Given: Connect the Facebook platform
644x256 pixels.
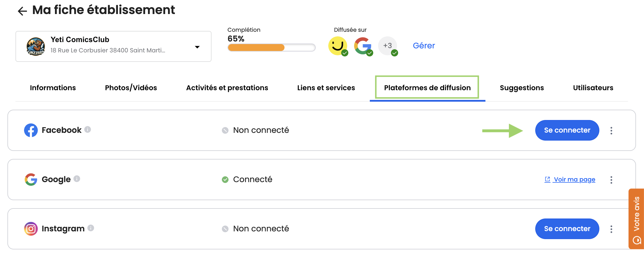Looking at the screenshot, I should [567, 130].
